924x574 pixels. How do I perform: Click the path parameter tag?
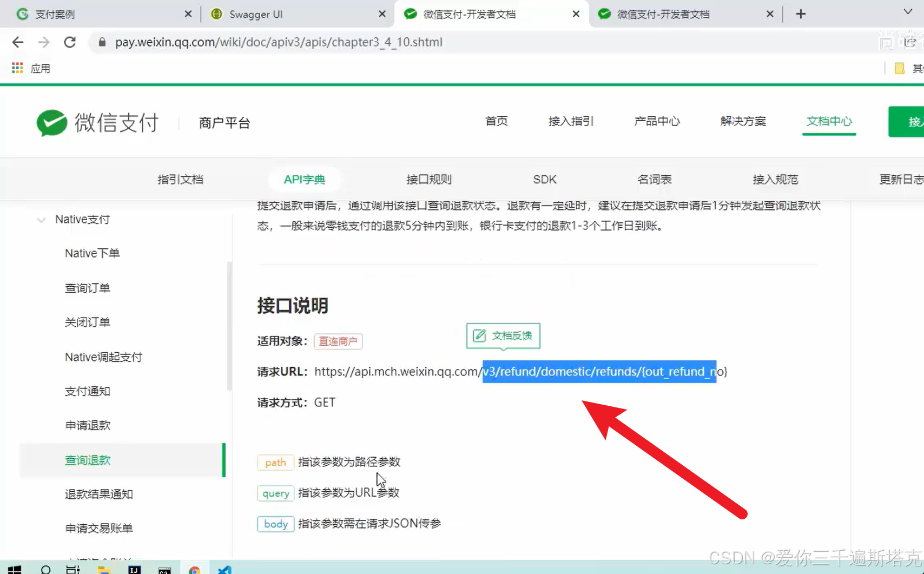pyautogui.click(x=275, y=462)
